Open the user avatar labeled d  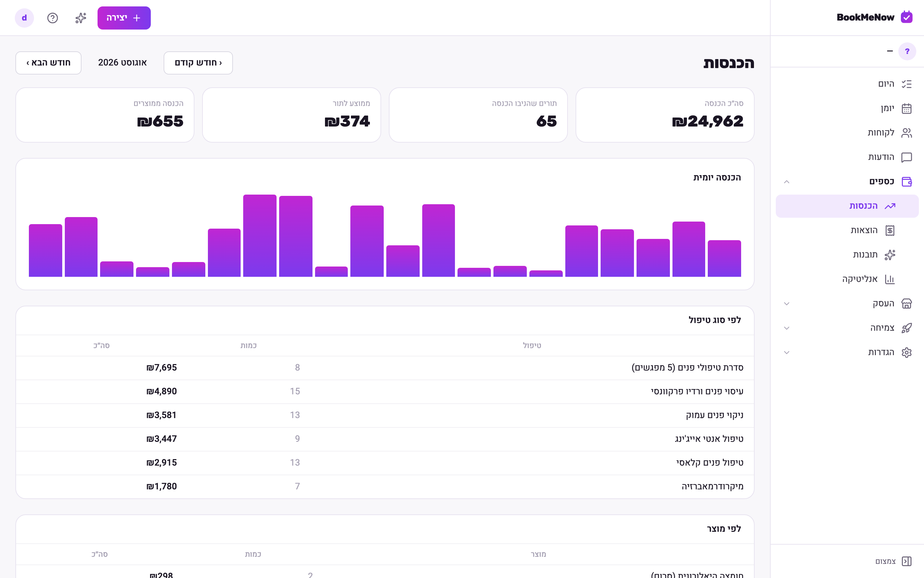pos(24,18)
